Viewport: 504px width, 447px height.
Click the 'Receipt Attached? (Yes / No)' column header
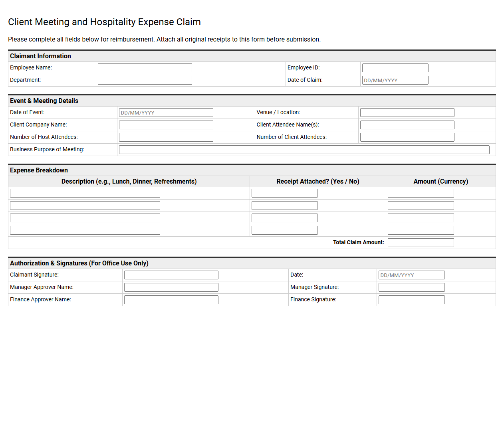(x=318, y=182)
